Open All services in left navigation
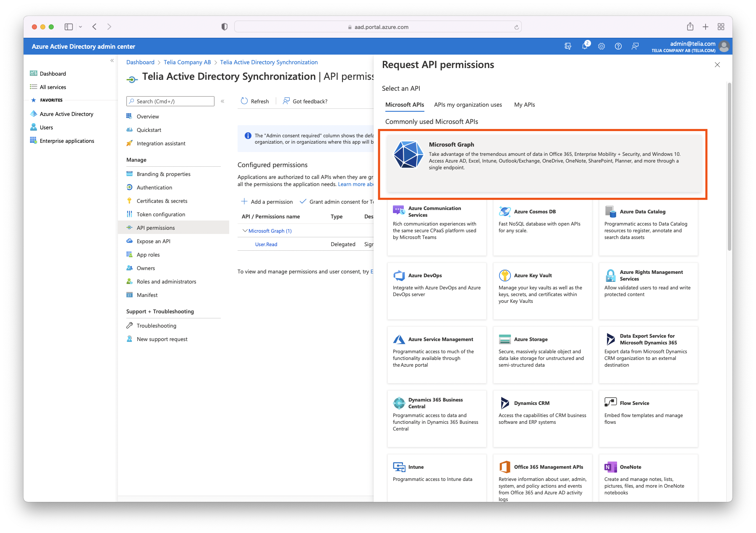 53,87
